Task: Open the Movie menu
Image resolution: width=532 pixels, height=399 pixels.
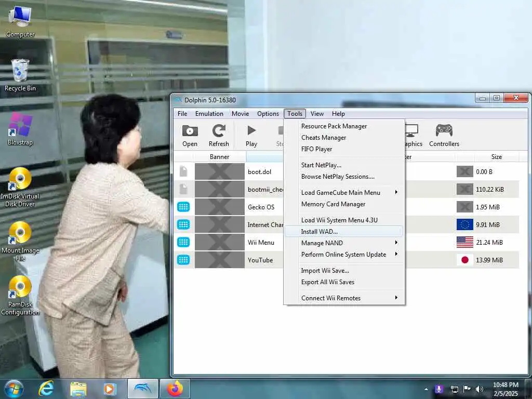Action: pyautogui.click(x=240, y=114)
